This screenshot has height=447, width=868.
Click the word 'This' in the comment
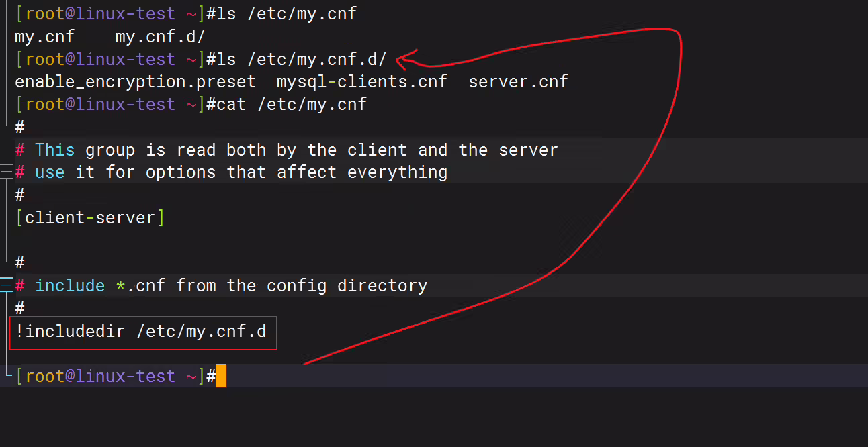(55, 150)
